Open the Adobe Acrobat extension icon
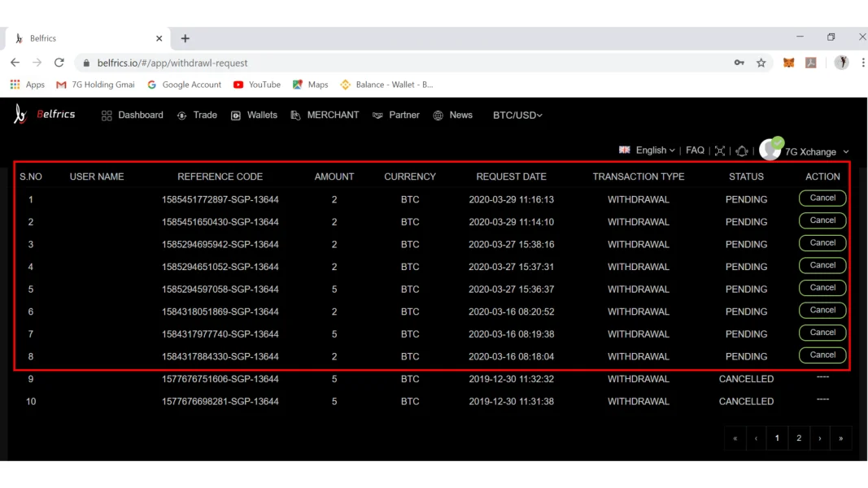The height and width of the screenshot is (488, 868). 811,63
